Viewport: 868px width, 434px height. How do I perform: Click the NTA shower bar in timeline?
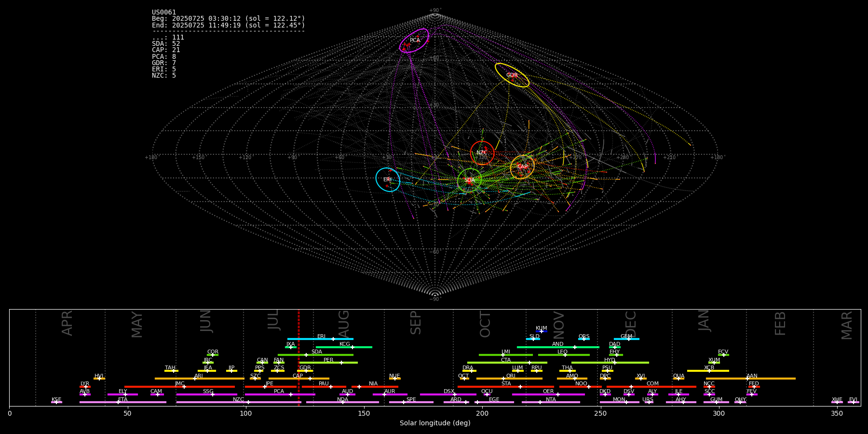coord(551,402)
